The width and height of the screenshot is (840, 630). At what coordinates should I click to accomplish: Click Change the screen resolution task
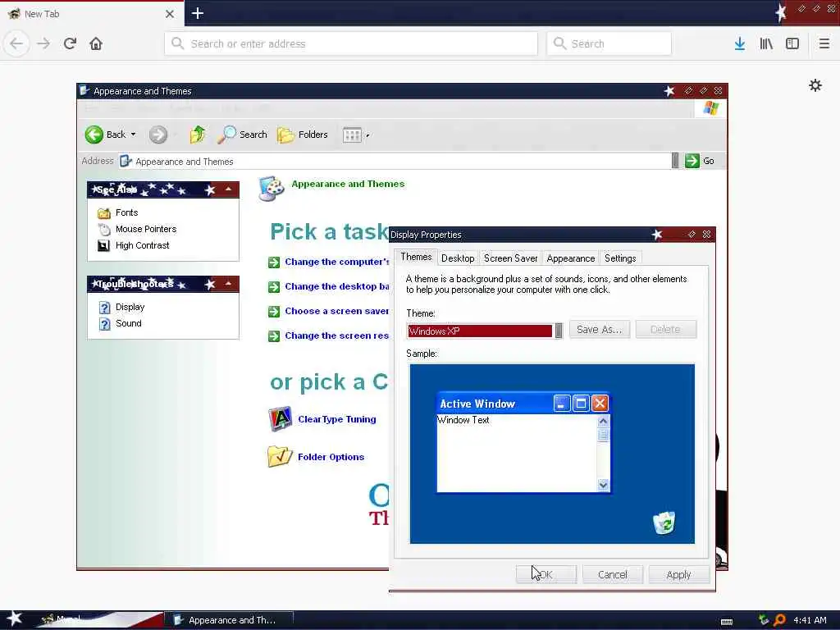click(336, 336)
